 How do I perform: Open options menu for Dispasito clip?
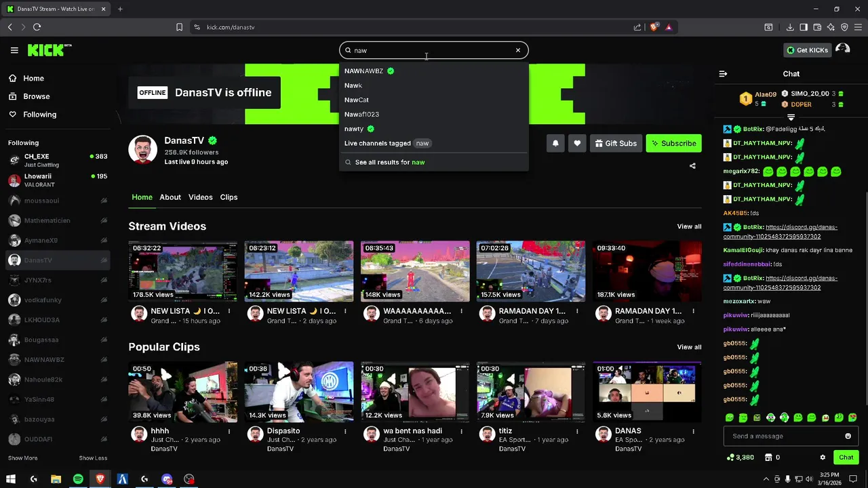pyautogui.click(x=345, y=431)
